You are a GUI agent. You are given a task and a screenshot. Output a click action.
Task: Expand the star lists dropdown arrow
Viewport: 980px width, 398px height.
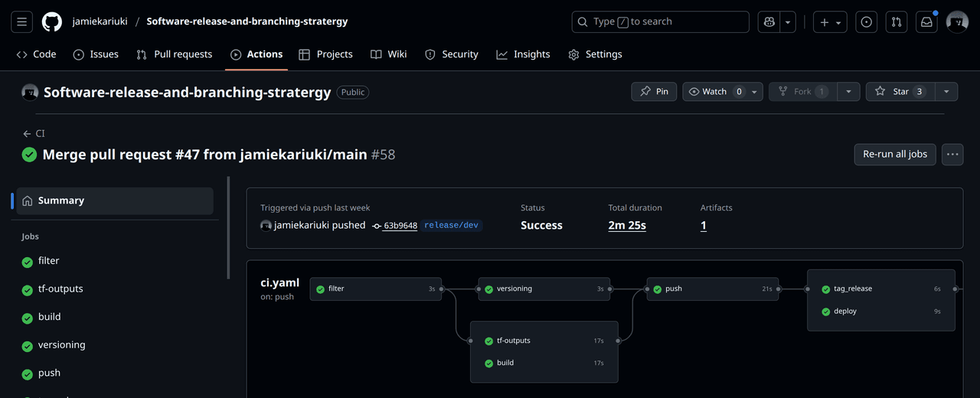tap(946, 92)
